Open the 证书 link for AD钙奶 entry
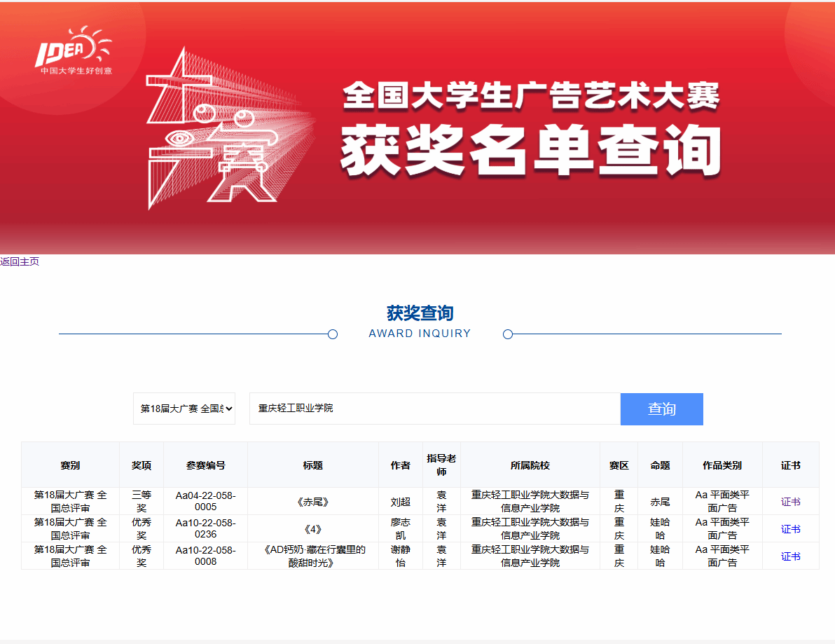This screenshot has width=835, height=644. pyautogui.click(x=790, y=556)
